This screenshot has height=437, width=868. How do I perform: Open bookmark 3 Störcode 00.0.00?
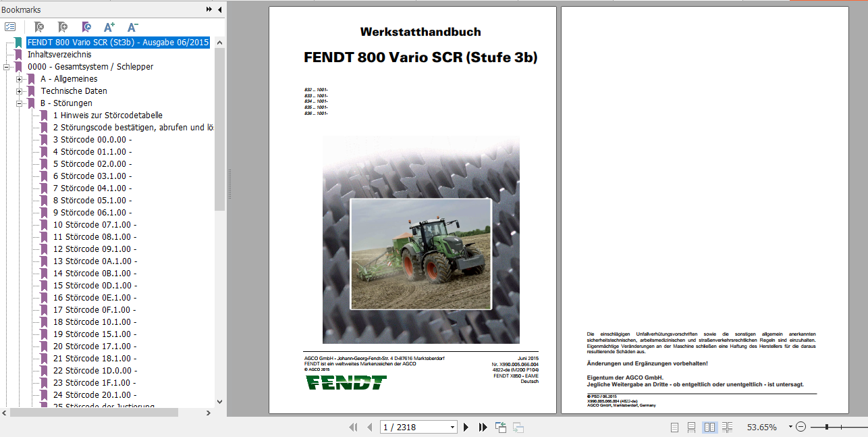click(92, 140)
